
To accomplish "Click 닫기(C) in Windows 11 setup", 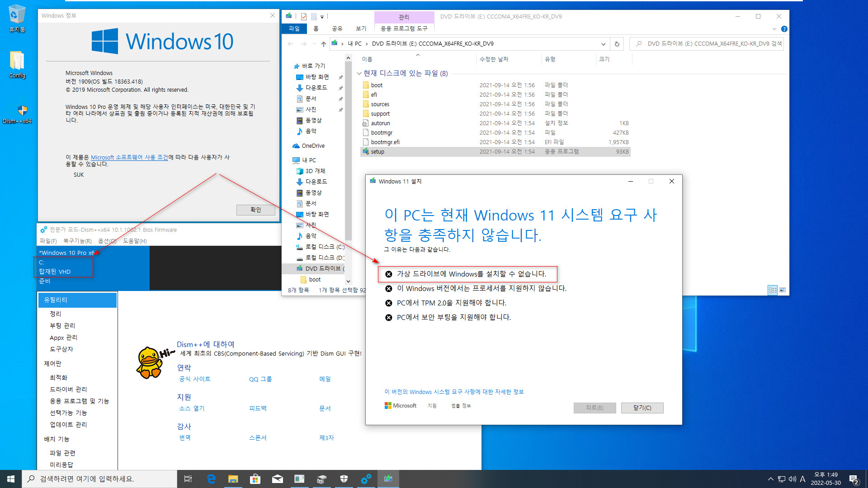I will coord(642,408).
